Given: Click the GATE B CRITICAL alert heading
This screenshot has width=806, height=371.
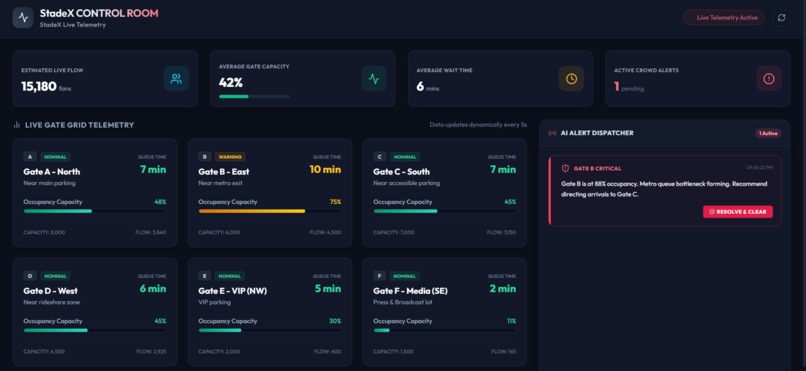Looking at the screenshot, I should click(x=597, y=168).
